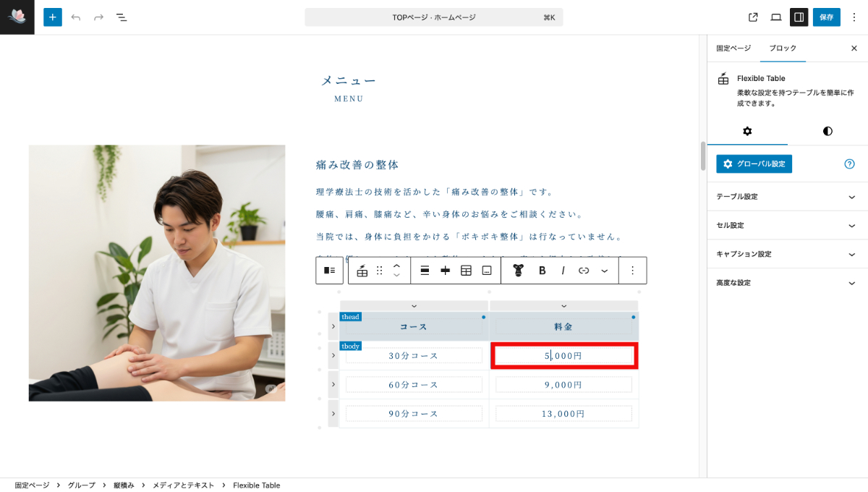Open the column dropdown above the 料金 column
Screen dimensions: 868x492
tap(564, 305)
